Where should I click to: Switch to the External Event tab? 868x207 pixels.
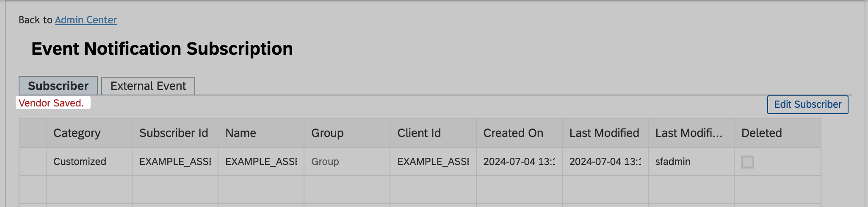[148, 86]
